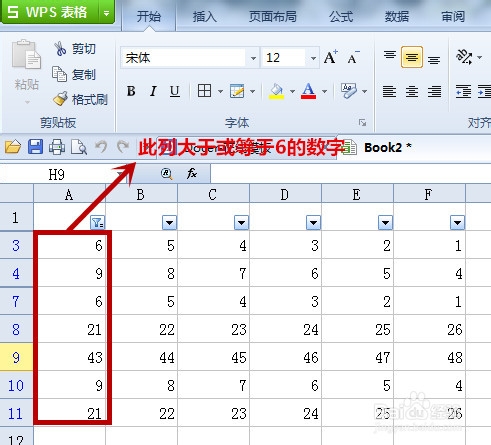The image size is (491, 445).
Task: Align text left icon
Action: [389, 91]
